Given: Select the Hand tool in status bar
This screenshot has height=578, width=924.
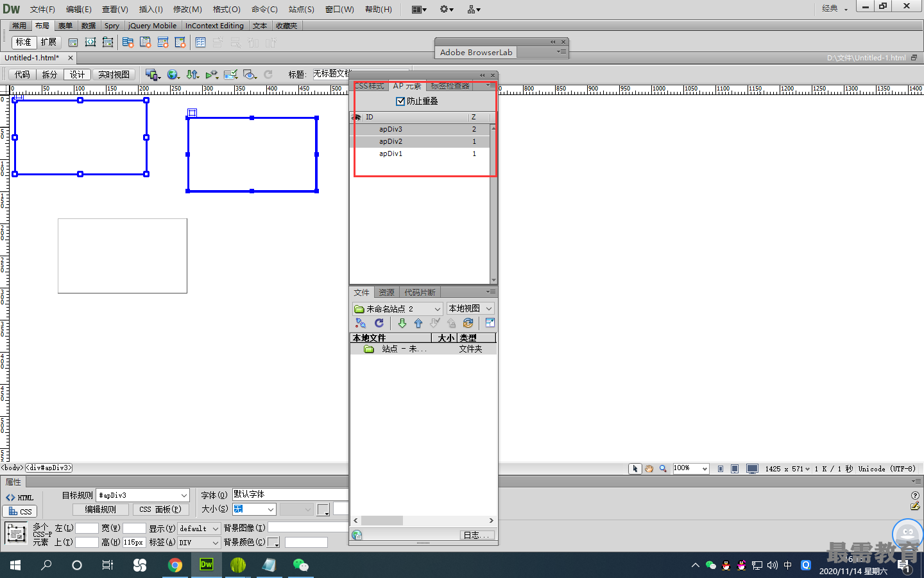Looking at the screenshot, I should pyautogui.click(x=649, y=469).
